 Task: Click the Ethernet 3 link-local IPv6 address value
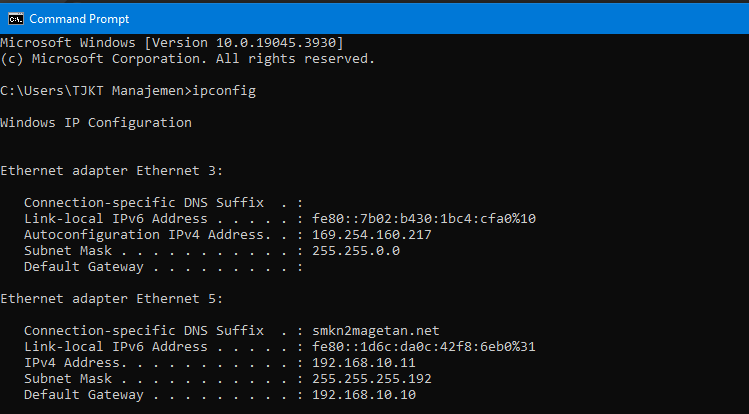point(426,219)
